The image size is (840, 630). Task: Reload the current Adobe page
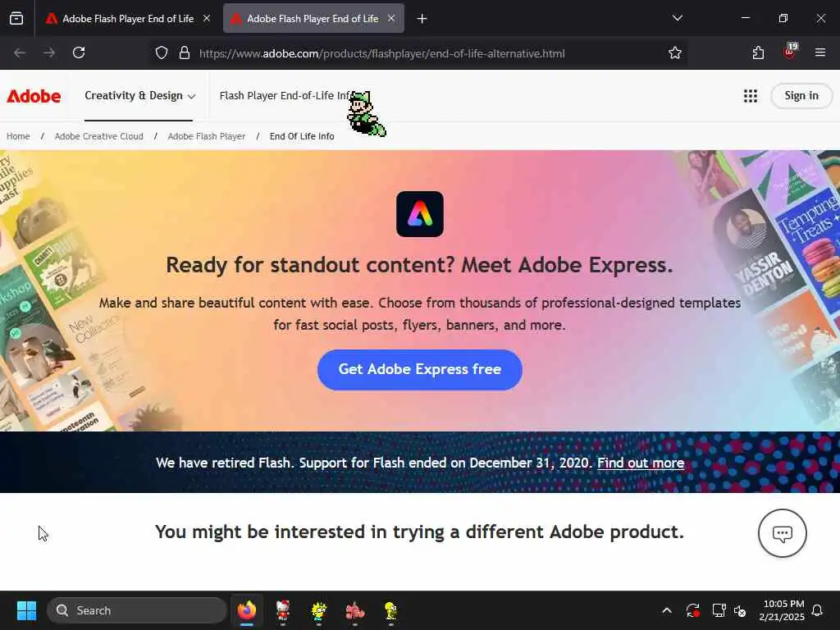click(79, 52)
